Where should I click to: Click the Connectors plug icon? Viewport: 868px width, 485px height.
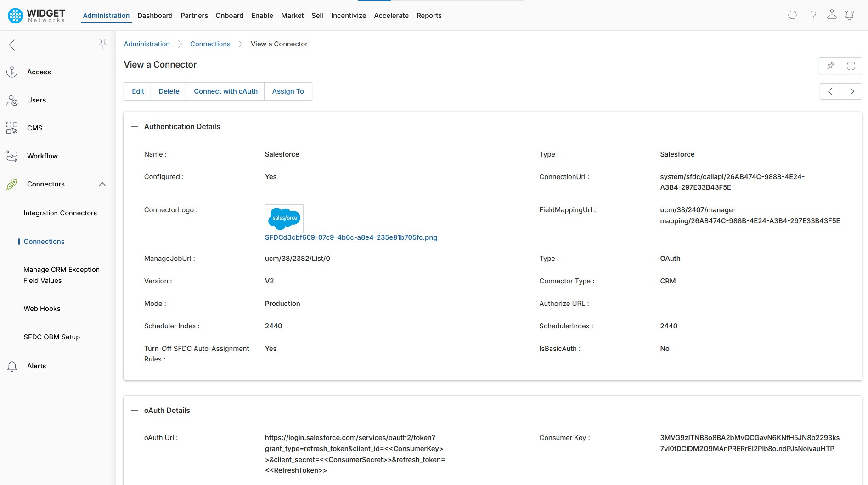tap(12, 184)
